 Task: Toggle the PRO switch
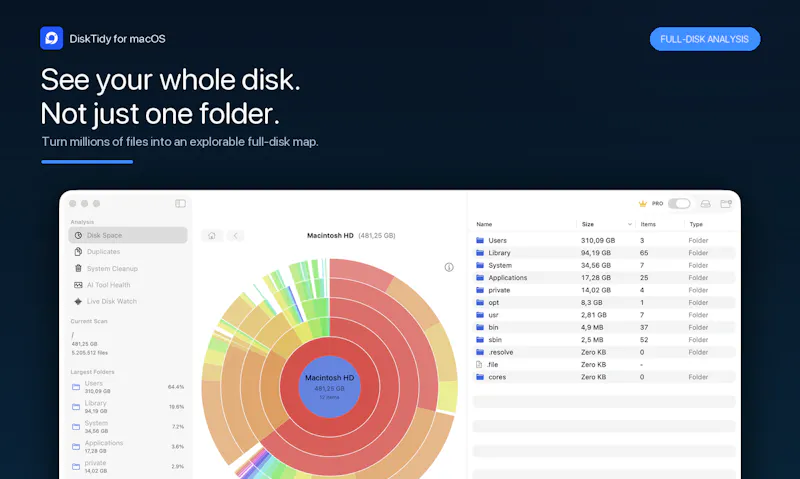pyautogui.click(x=679, y=204)
